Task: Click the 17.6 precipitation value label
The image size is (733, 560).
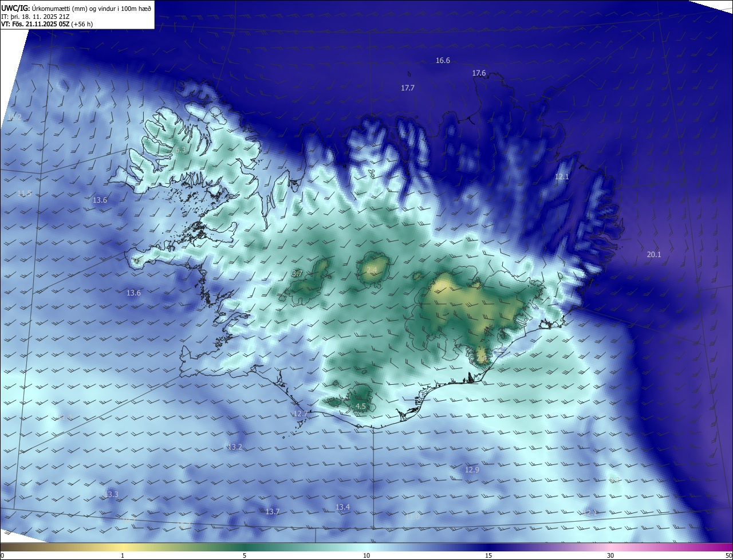Action: point(479,73)
